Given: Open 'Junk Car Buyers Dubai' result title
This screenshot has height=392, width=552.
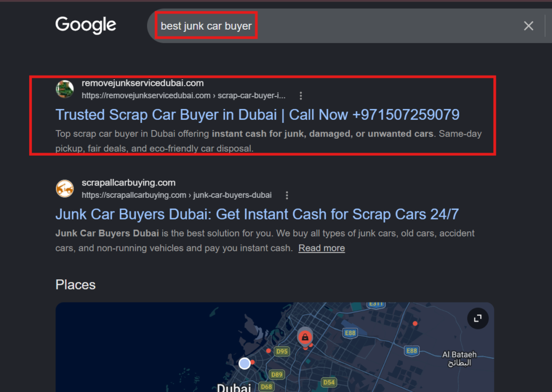Looking at the screenshot, I should point(257,214).
